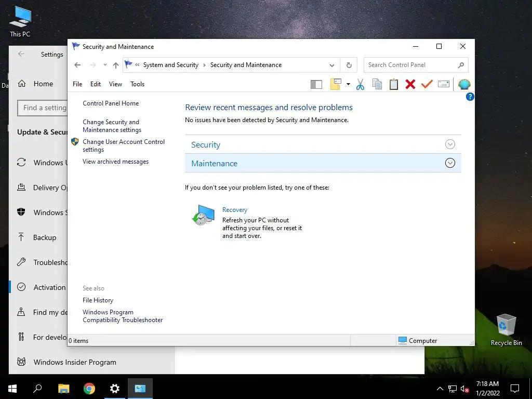
Task: Click the taskbar search icon
Action: tap(37, 389)
